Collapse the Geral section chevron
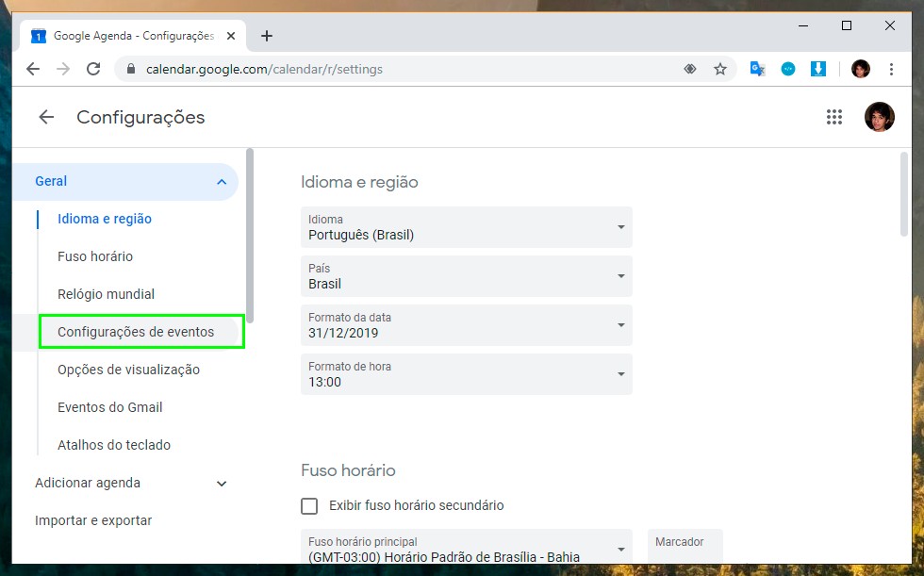924x576 pixels. click(222, 181)
